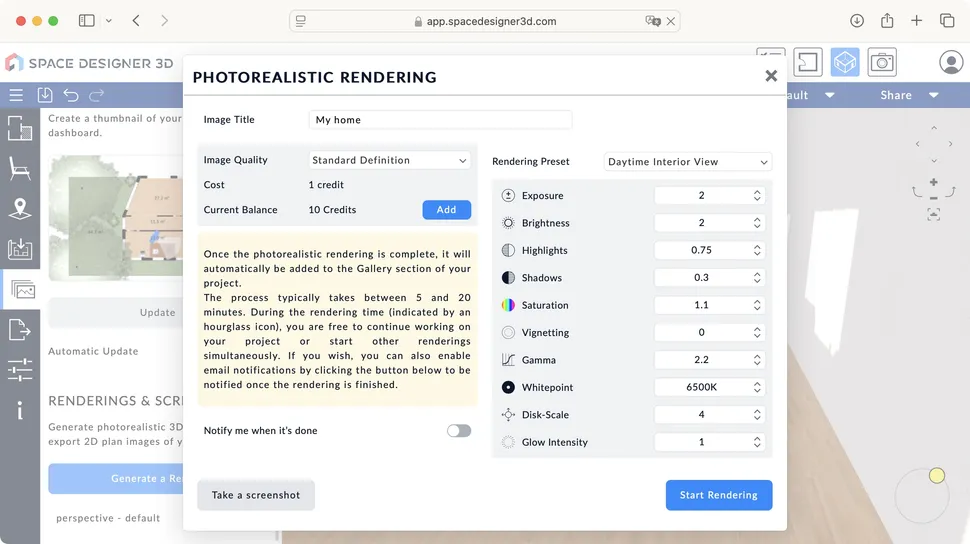The width and height of the screenshot is (970, 544).
Task: Open the furniture chair panel in sidebar
Action: click(x=19, y=169)
